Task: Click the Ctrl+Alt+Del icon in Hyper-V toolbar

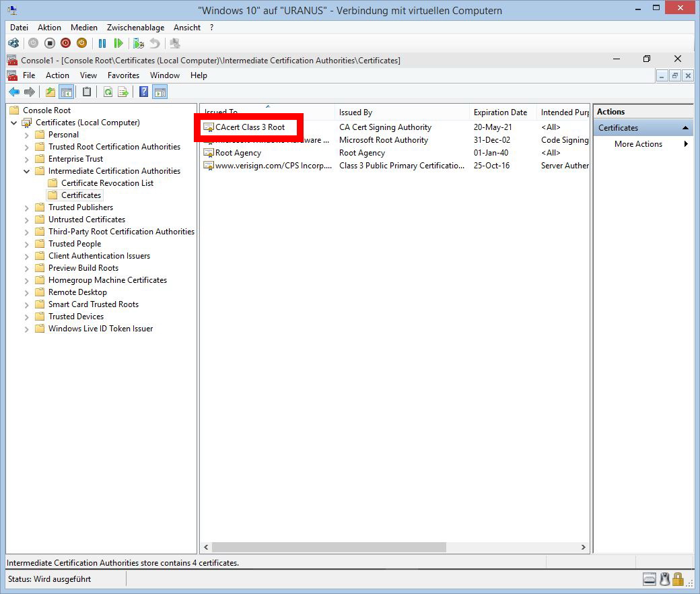Action: click(x=14, y=43)
